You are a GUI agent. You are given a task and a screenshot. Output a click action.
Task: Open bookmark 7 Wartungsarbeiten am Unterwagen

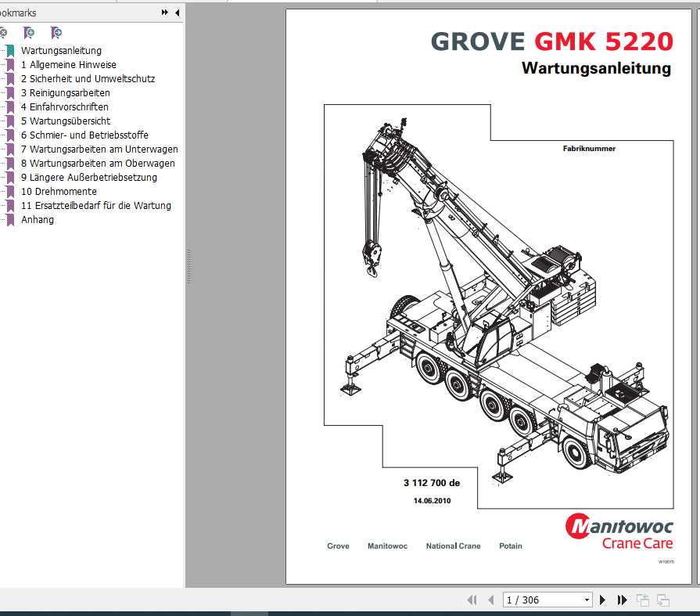[99, 149]
